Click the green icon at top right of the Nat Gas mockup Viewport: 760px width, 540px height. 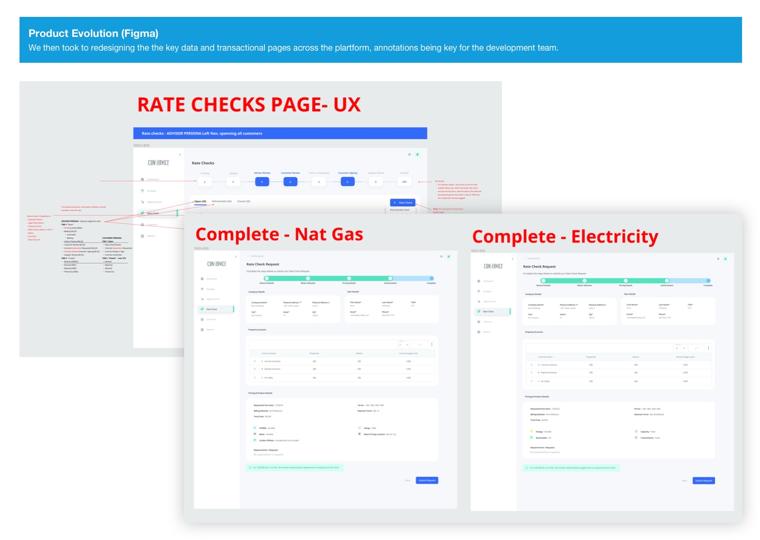pos(448,256)
